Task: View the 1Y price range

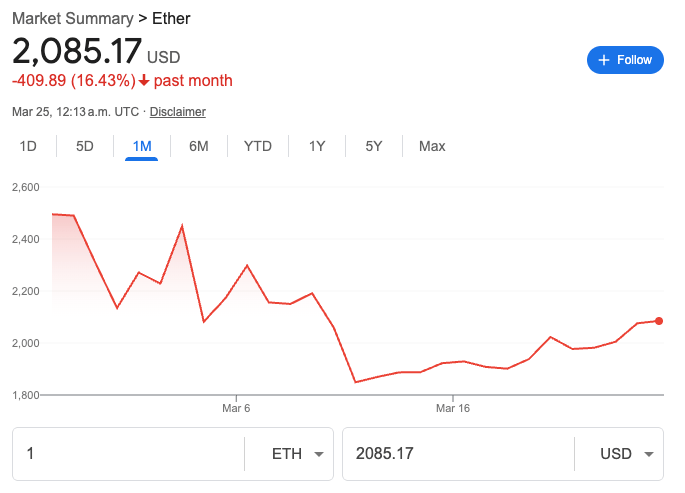Action: (317, 146)
